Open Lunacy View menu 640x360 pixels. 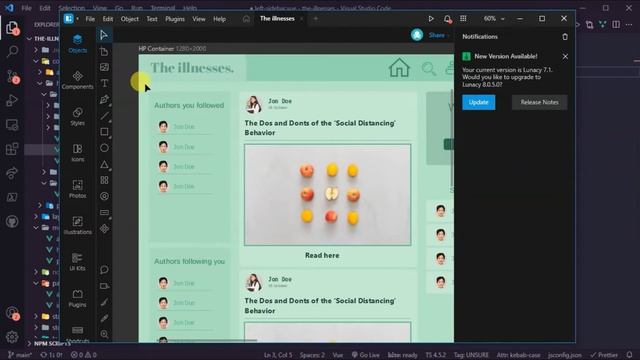click(x=199, y=19)
